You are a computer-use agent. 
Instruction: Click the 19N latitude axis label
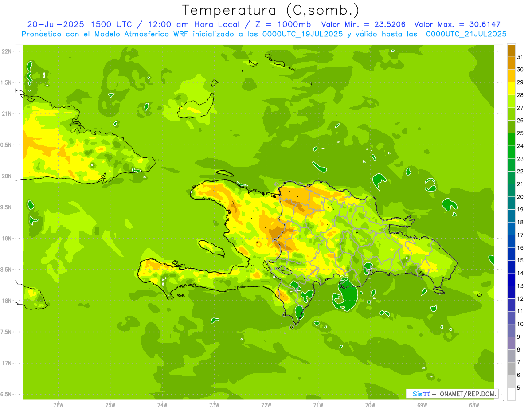click(x=7, y=239)
